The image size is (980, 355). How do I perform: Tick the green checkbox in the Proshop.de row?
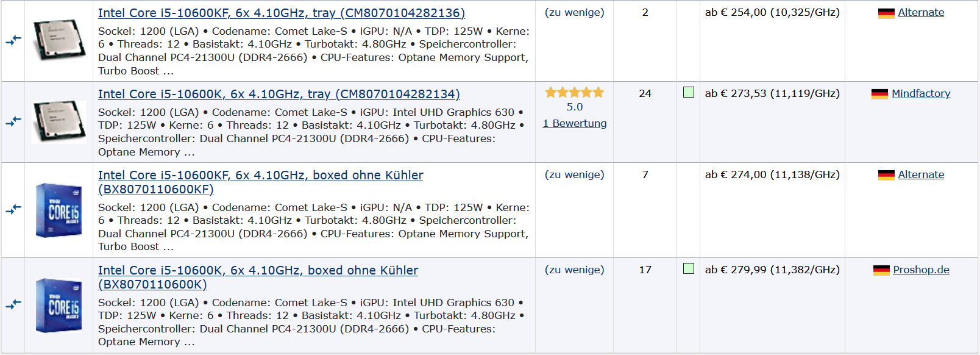689,269
